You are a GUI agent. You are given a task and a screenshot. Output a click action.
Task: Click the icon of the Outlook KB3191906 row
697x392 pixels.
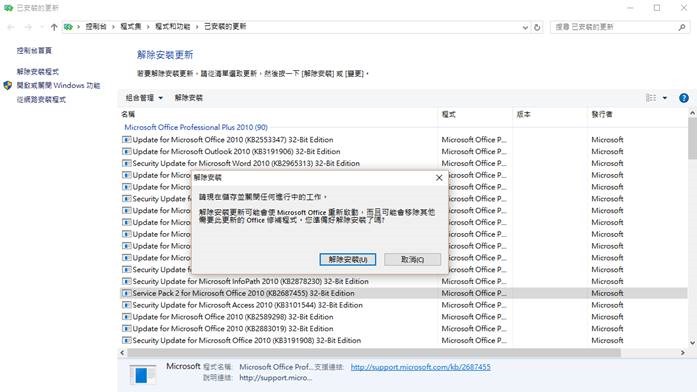coord(127,152)
